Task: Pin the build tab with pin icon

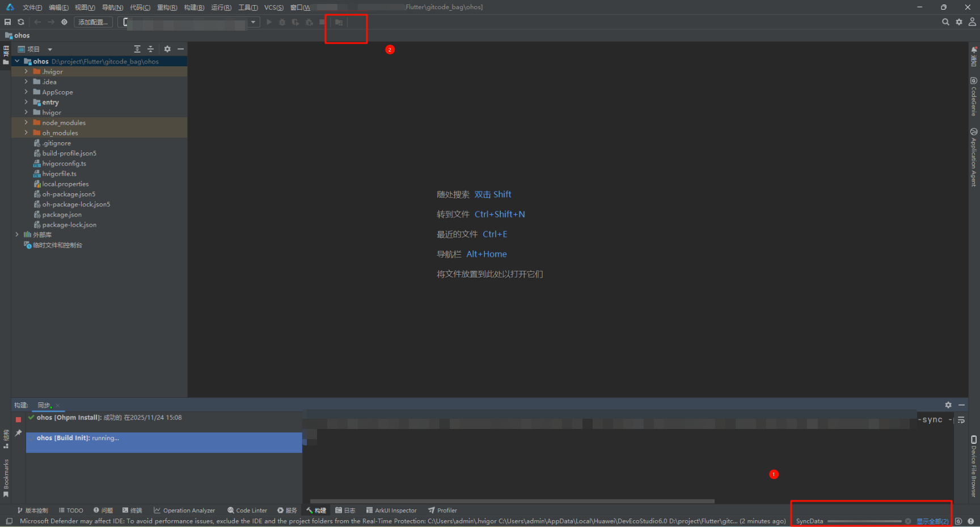Action: click(x=18, y=433)
